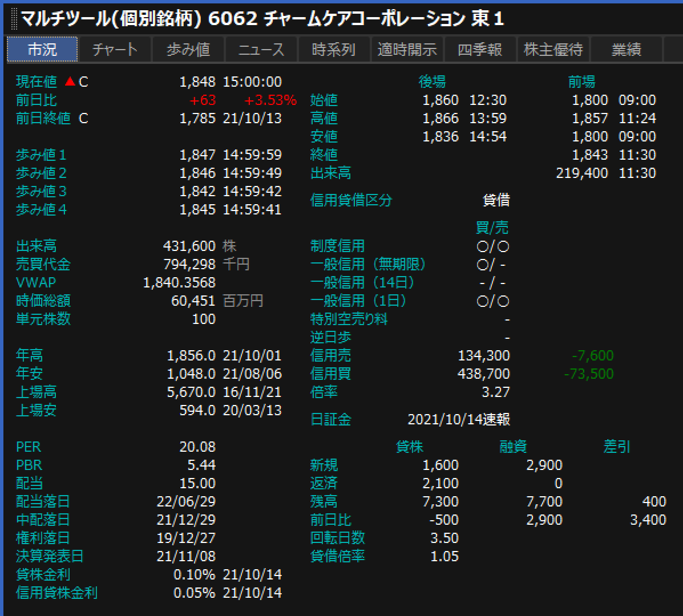
Task: Click 新規 貸株 value 1,600
Action: [440, 465]
